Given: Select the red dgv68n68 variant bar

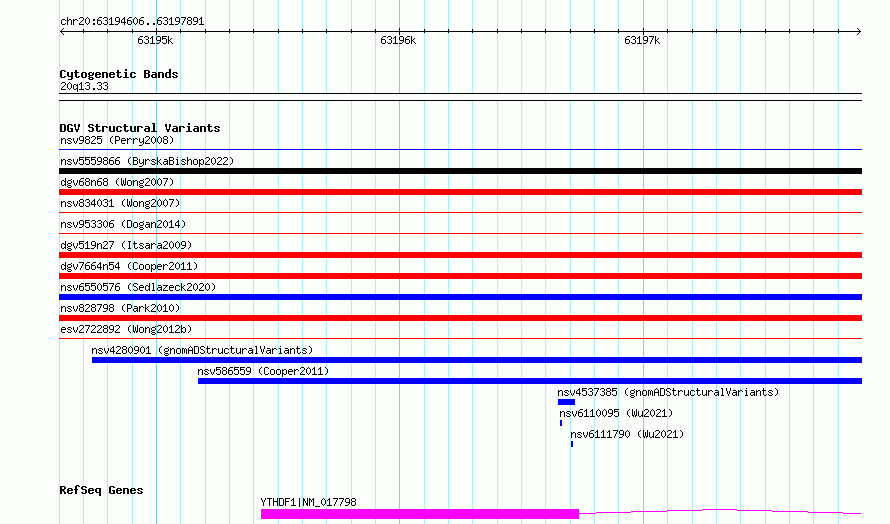Looking at the screenshot, I should point(460,192).
